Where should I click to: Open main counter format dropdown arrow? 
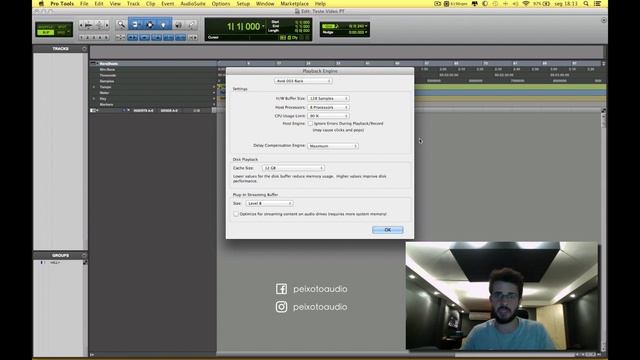pyautogui.click(x=263, y=26)
